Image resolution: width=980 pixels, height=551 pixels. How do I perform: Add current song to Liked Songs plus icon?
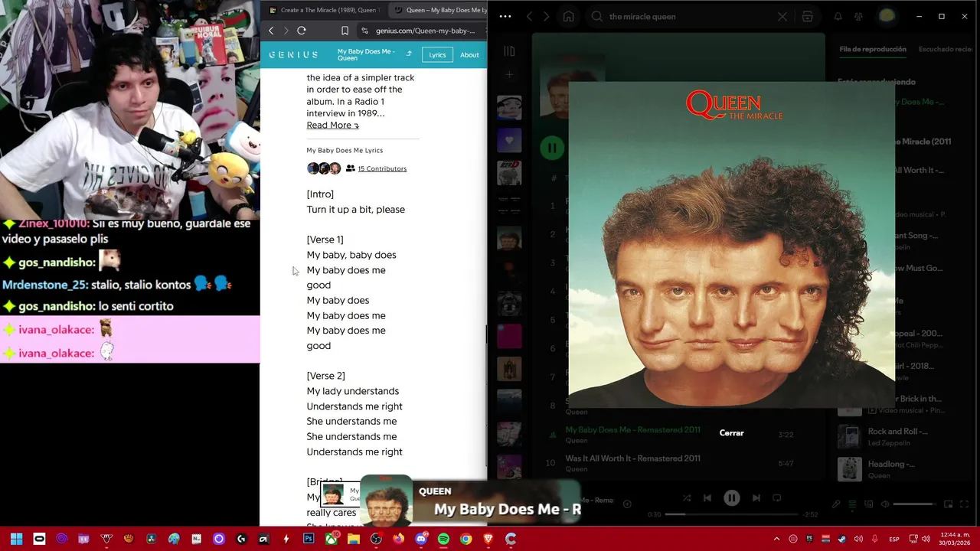[x=627, y=504]
